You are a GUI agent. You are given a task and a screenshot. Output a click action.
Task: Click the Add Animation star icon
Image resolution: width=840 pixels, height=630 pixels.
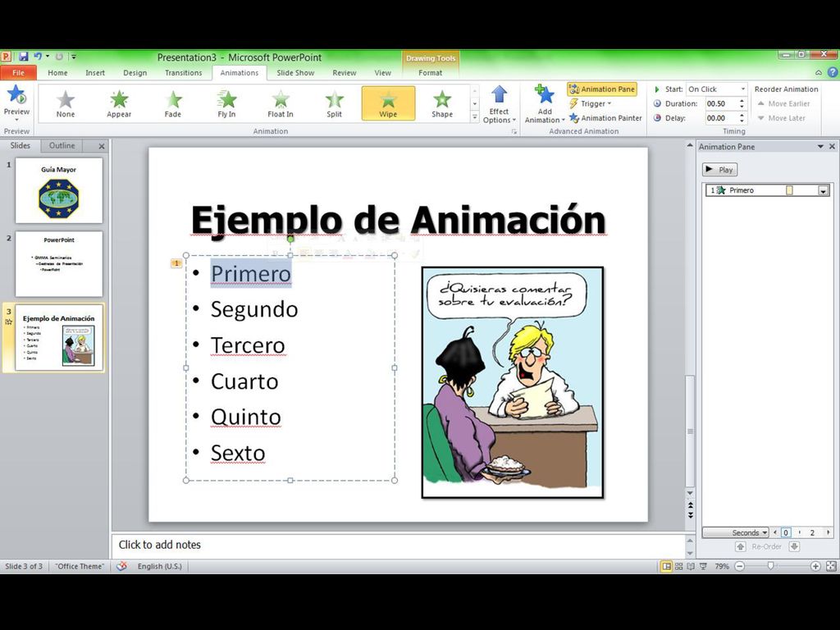click(545, 94)
